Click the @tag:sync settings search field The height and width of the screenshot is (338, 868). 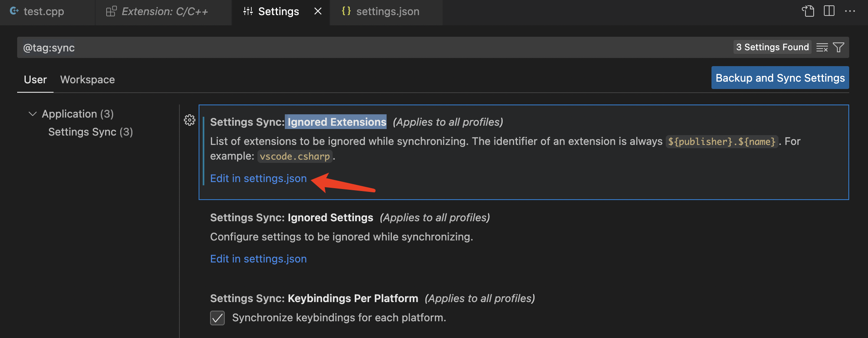pos(368,48)
